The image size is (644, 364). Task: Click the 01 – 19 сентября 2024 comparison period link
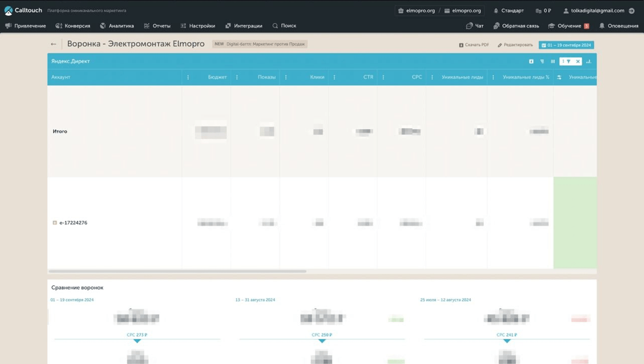point(72,300)
